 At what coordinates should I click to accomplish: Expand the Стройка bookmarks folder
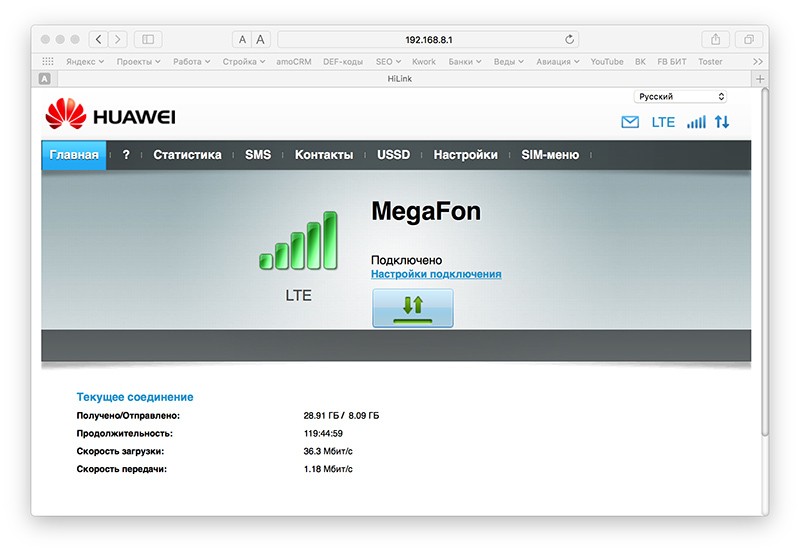(244, 61)
